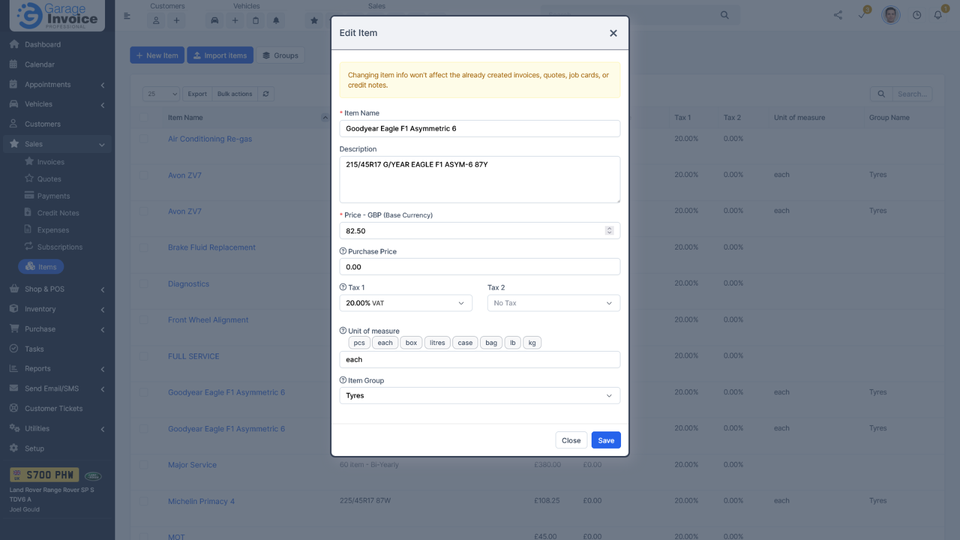Click the Item Group help icon

[343, 380]
